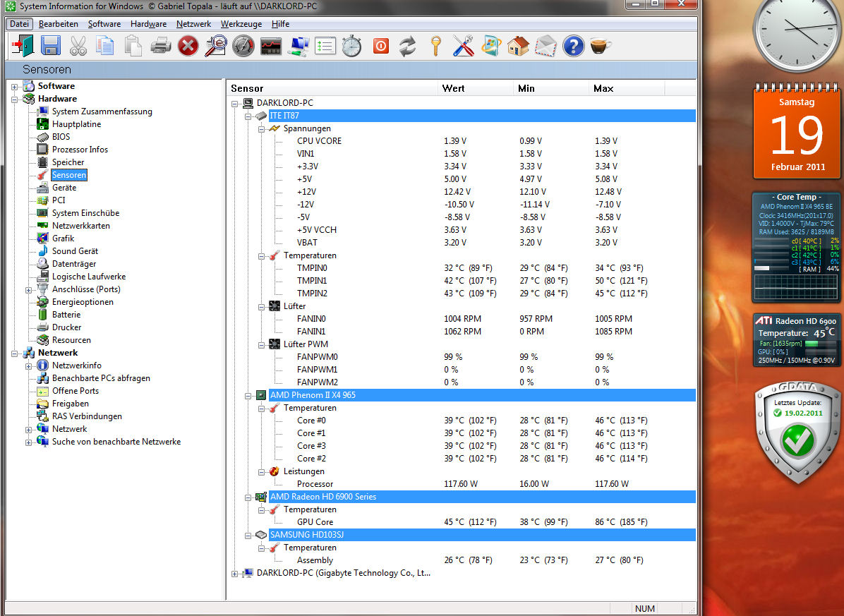Collapse the Netzwerk root tree node
844x616 pixels.
(x=15, y=354)
